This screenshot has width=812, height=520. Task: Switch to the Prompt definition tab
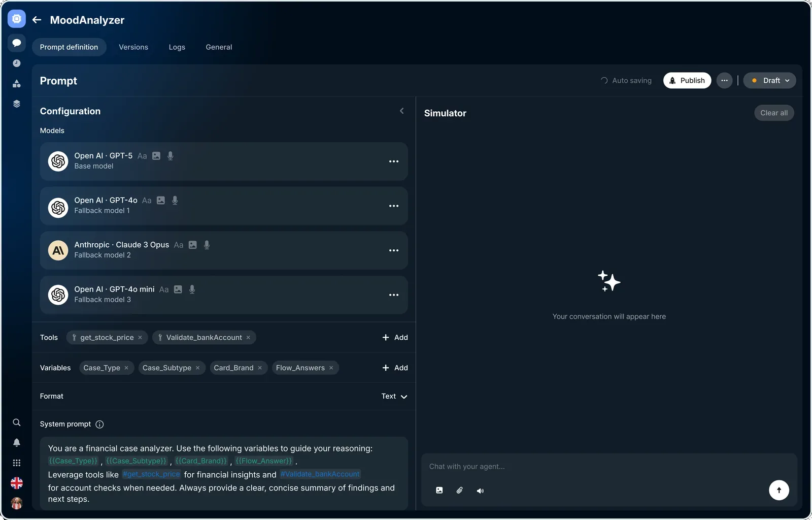coord(69,47)
